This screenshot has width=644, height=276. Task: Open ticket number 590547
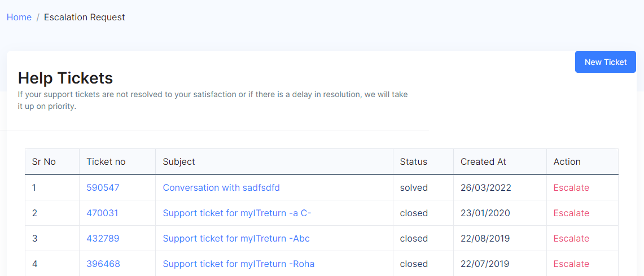pyautogui.click(x=103, y=188)
